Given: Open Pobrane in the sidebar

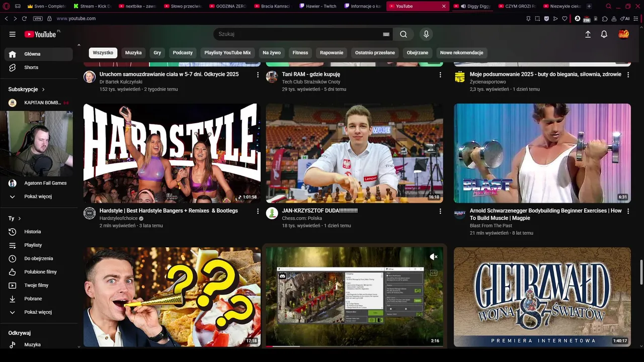Looking at the screenshot, I should (38, 299).
